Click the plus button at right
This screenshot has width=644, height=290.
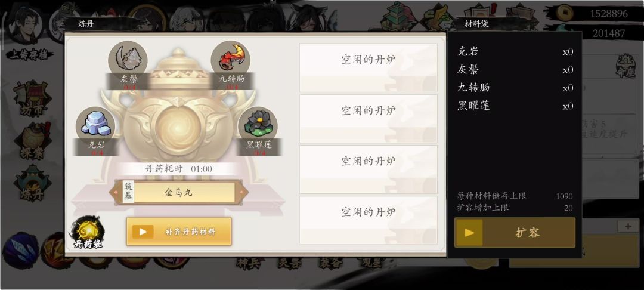pos(628,226)
